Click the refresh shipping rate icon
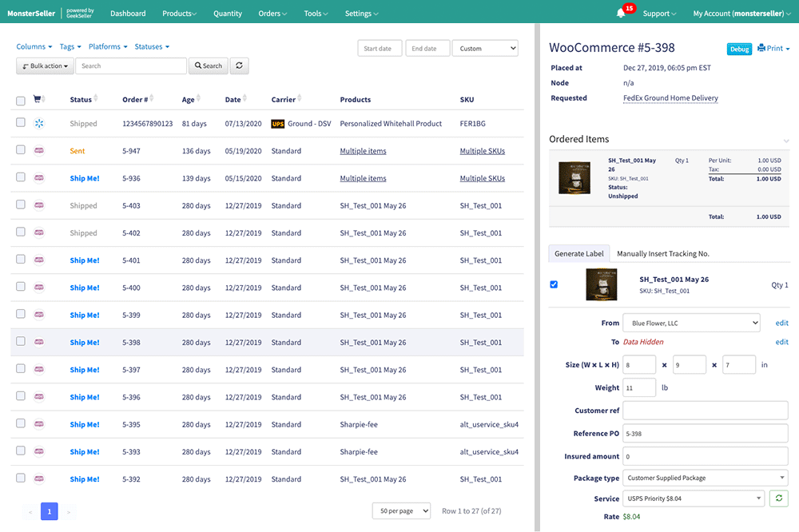Image resolution: width=799 pixels, height=532 pixels. [x=778, y=498]
